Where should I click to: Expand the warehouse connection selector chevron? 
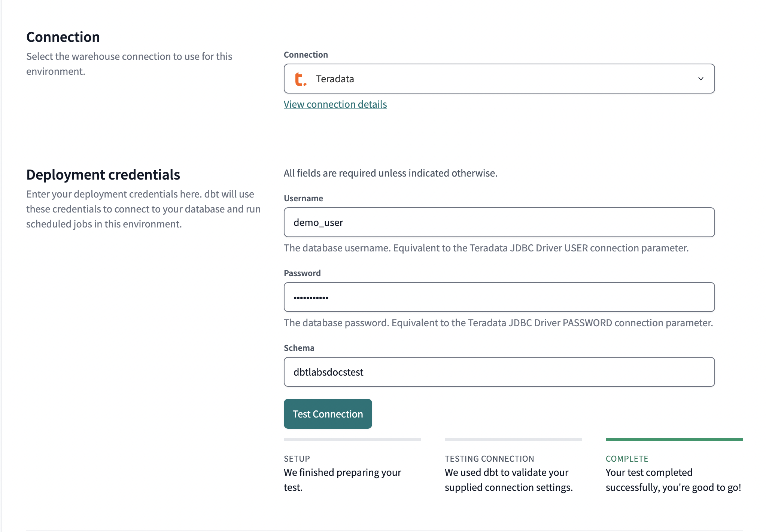[701, 79]
